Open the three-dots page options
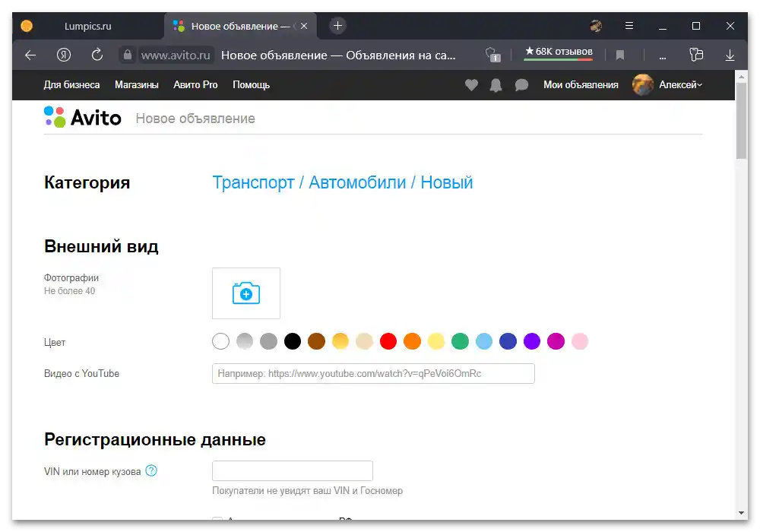 click(662, 57)
